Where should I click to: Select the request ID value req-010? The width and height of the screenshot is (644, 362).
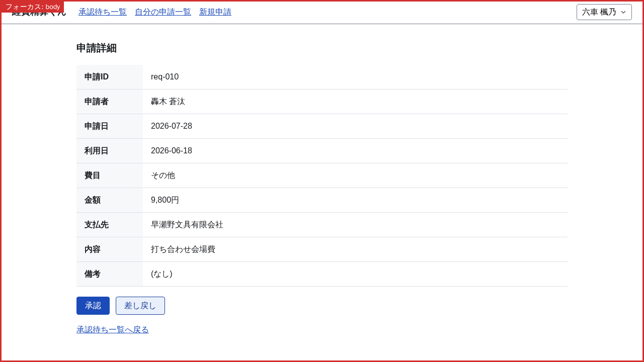[165, 77]
